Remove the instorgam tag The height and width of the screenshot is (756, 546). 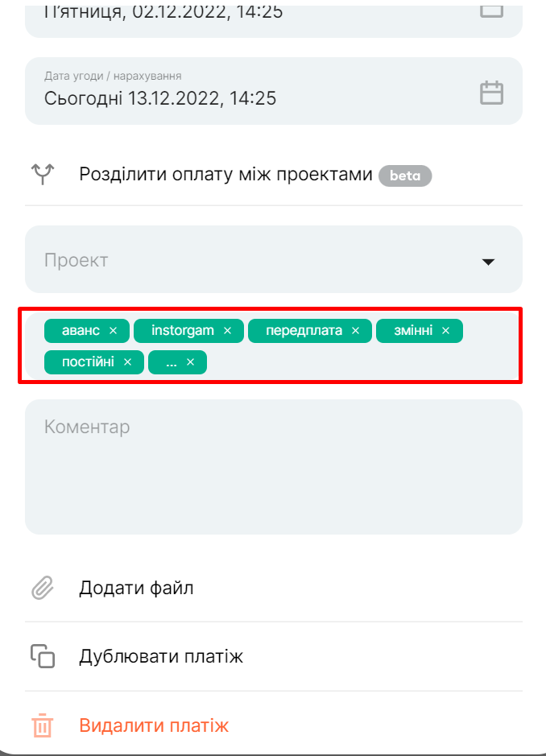tap(228, 331)
